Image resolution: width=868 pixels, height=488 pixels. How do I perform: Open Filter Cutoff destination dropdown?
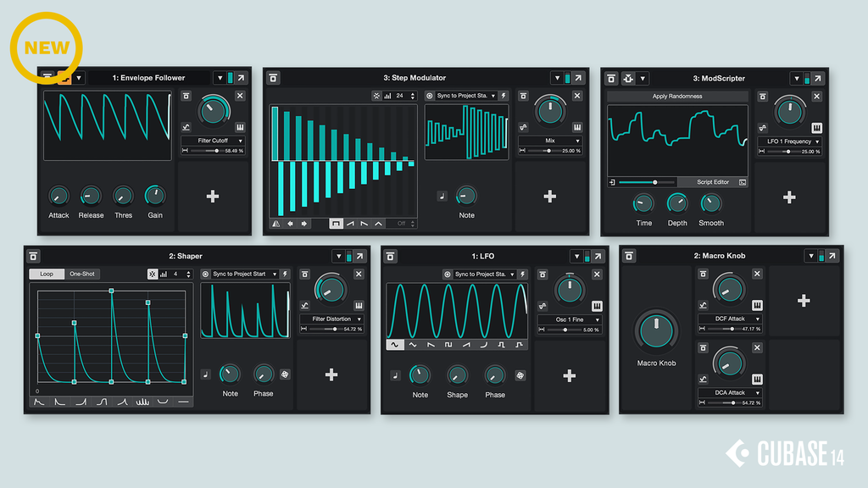(x=213, y=141)
